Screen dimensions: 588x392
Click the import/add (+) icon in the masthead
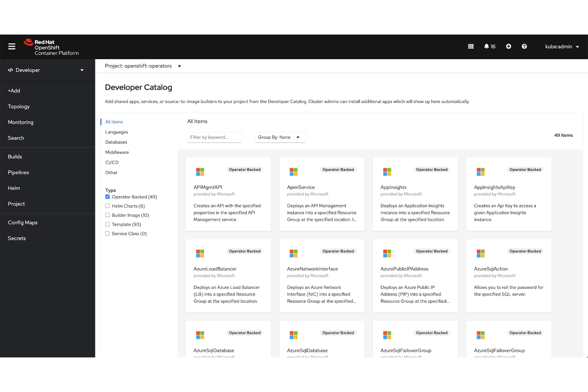click(x=509, y=46)
